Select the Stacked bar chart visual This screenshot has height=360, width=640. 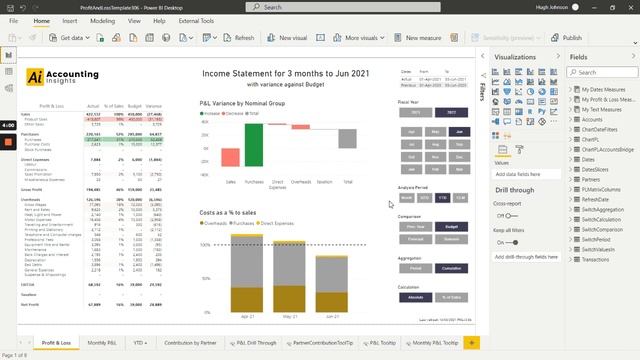(x=495, y=72)
